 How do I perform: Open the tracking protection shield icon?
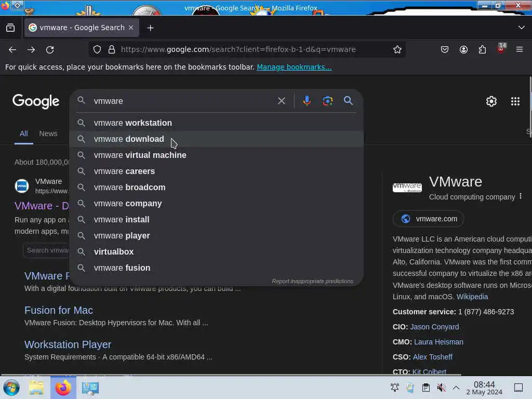[x=97, y=49]
